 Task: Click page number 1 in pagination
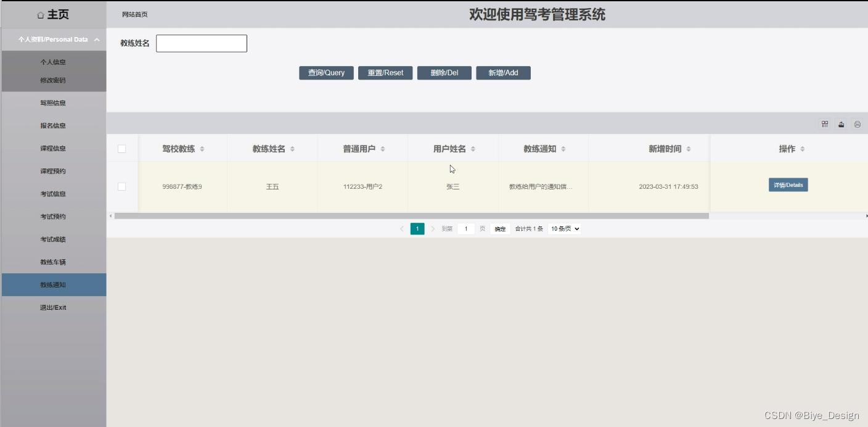click(x=417, y=229)
